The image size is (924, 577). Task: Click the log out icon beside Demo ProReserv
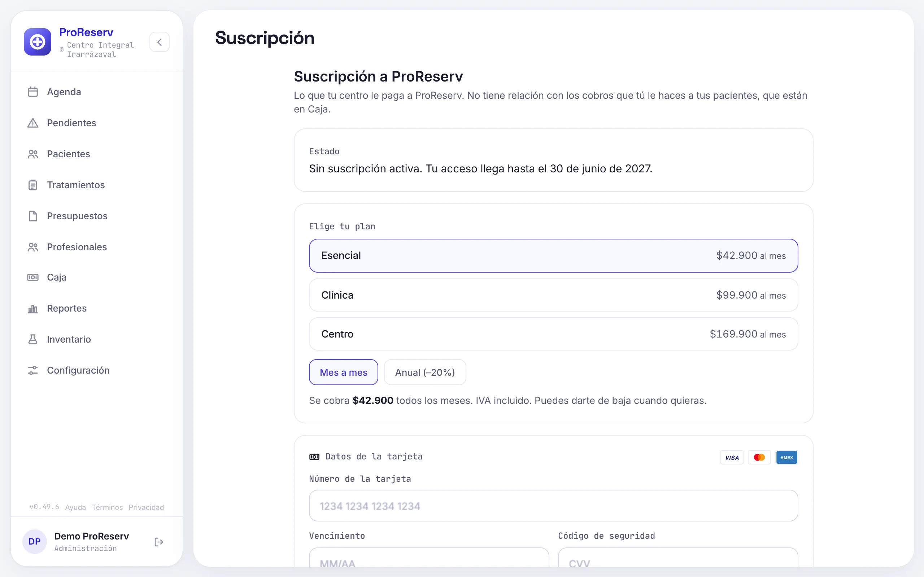pyautogui.click(x=159, y=542)
